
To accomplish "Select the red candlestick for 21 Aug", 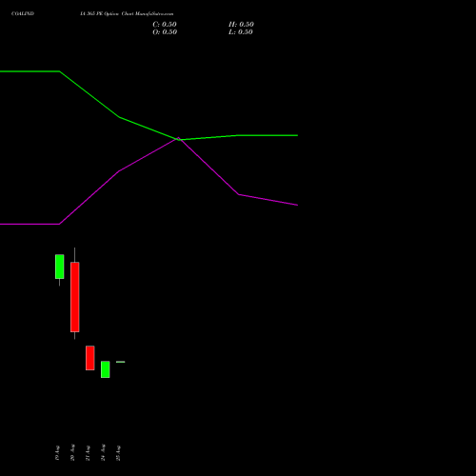I will point(89,358).
